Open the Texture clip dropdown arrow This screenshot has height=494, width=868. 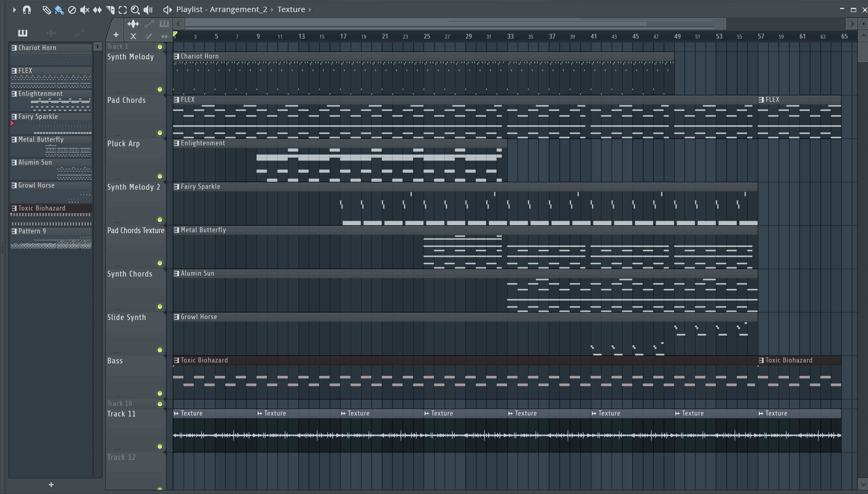click(x=310, y=10)
